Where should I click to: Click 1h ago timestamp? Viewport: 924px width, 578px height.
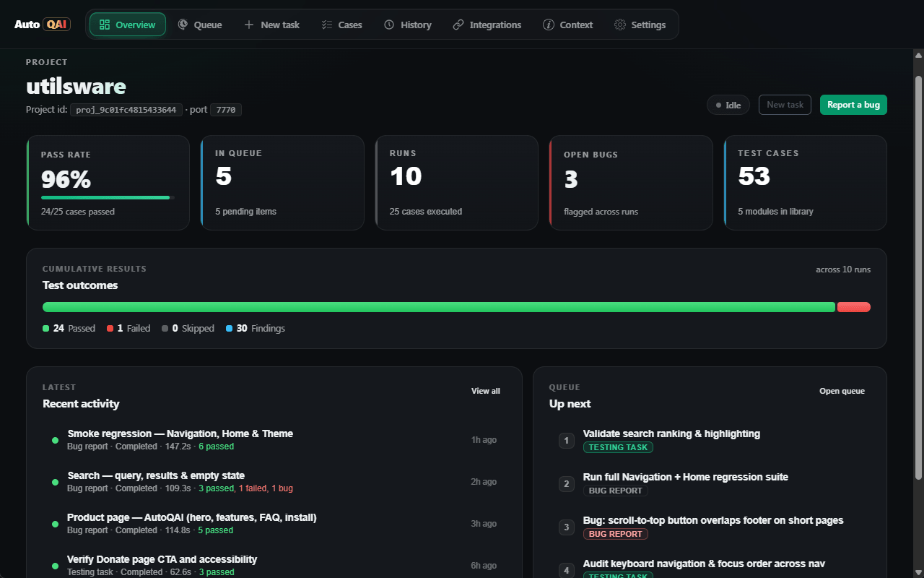coord(484,440)
